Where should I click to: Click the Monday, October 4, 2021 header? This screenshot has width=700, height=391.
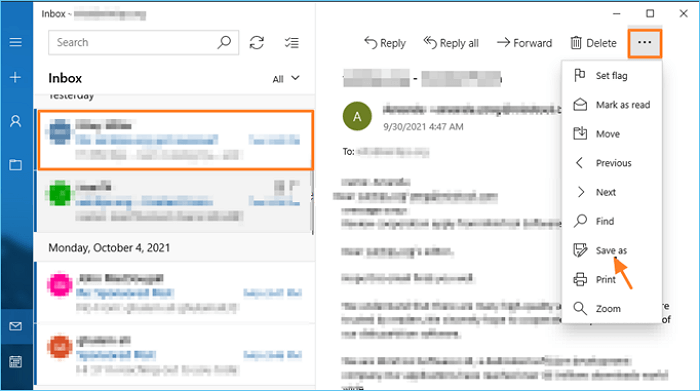[109, 248]
